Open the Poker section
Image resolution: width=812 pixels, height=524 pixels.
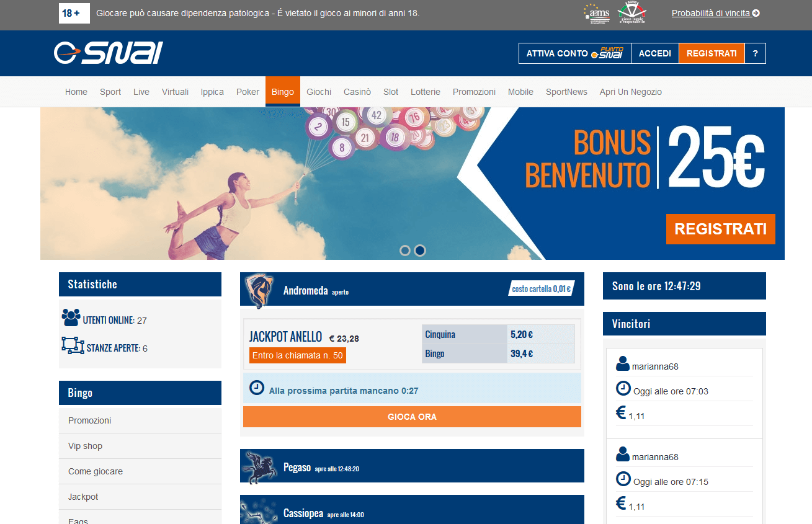coord(248,92)
